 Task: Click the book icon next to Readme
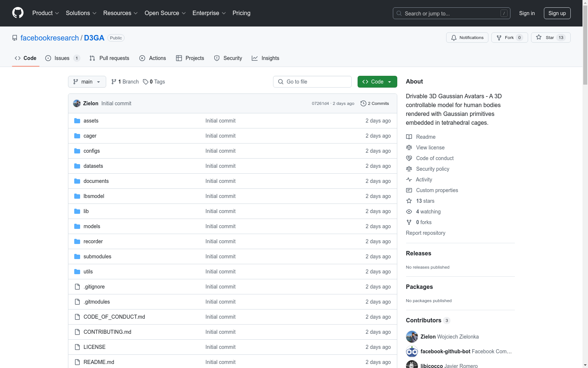[x=409, y=137]
